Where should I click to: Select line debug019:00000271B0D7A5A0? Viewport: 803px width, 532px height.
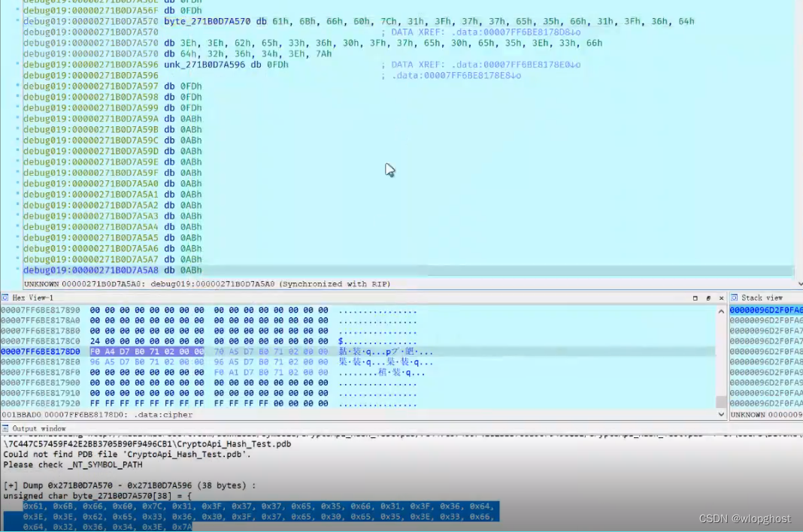pos(91,183)
